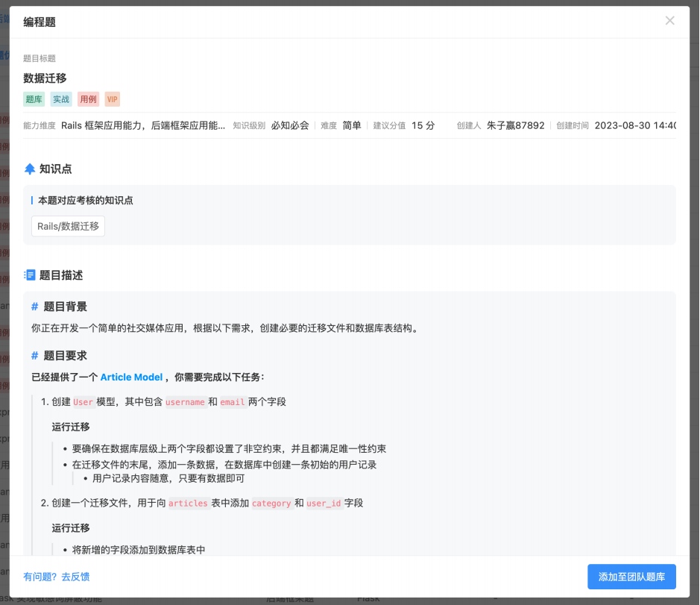
Task: Click the creator name 朱子赢87892
Action: (516, 125)
